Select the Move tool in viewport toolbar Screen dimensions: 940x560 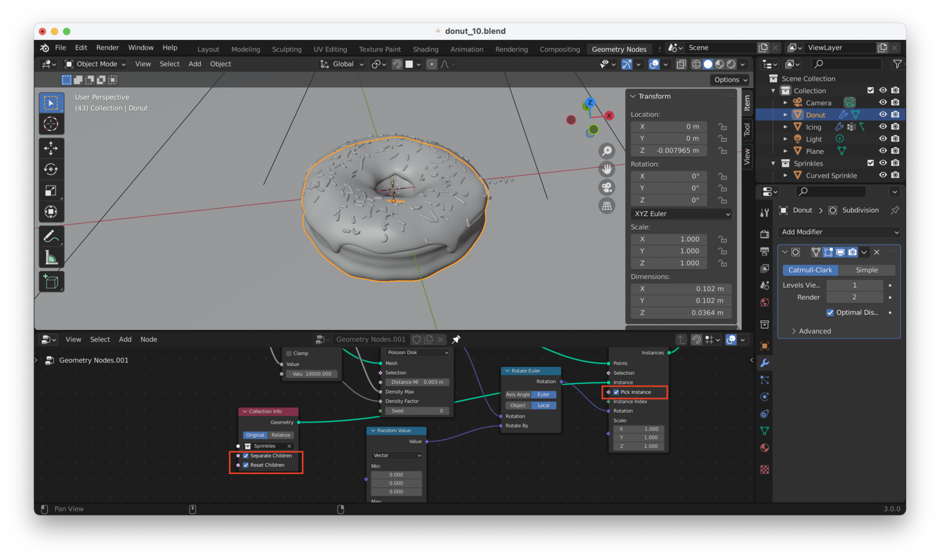(51, 148)
